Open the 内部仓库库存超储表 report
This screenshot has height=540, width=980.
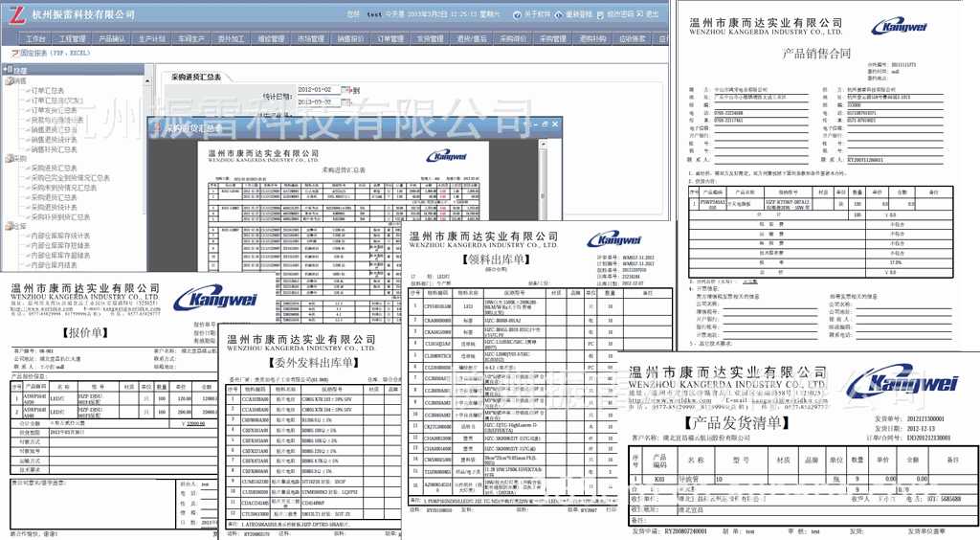60,255
